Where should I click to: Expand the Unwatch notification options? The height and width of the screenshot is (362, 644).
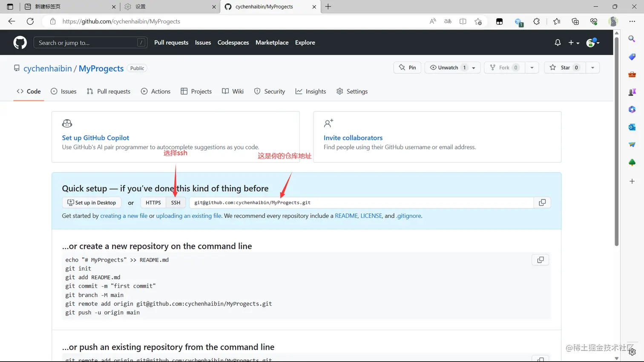453,68
